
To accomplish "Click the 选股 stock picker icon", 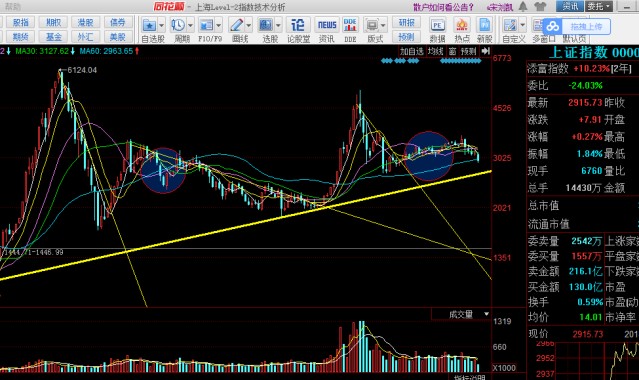I will [x=266, y=25].
